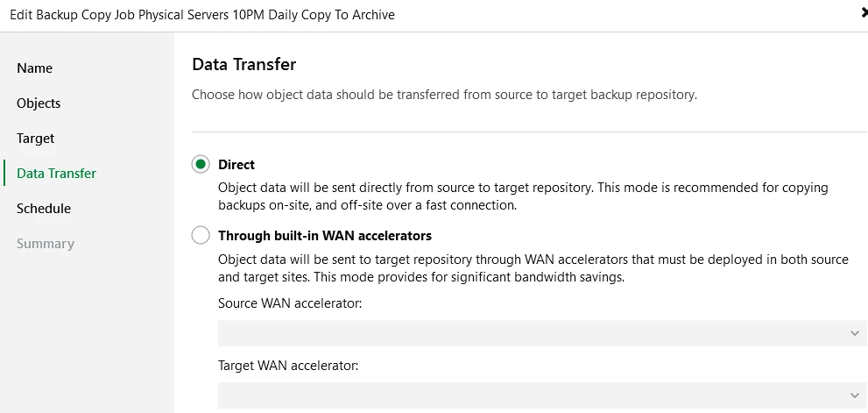Open the Name step in sidebar
Screen dimensions: 868x413
point(35,68)
